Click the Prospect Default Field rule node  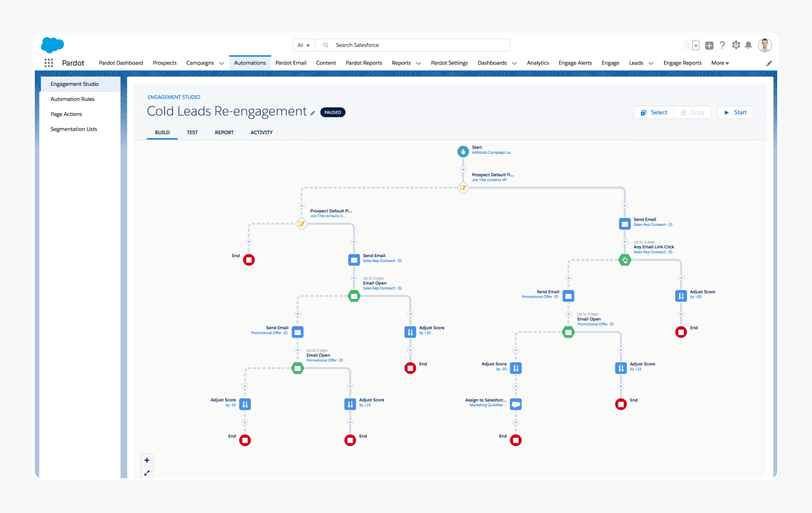[x=463, y=188]
